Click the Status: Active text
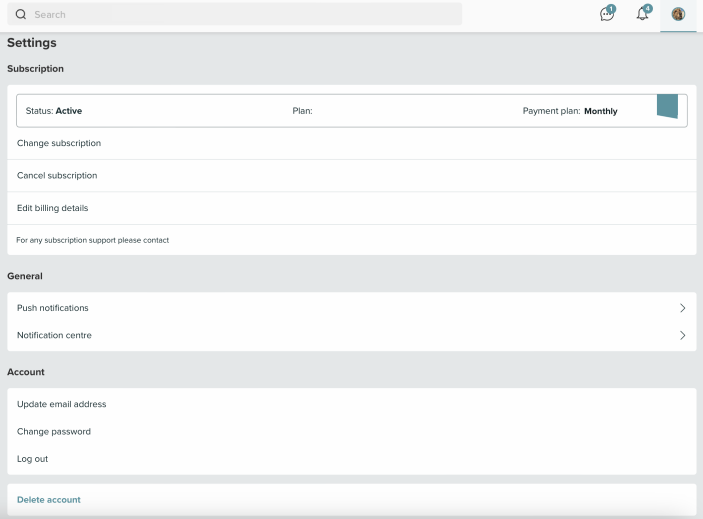This screenshot has width=703, height=519. (54, 111)
